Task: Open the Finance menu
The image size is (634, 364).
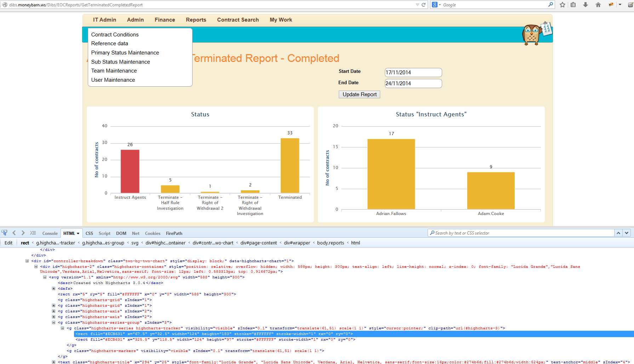Action: click(165, 20)
